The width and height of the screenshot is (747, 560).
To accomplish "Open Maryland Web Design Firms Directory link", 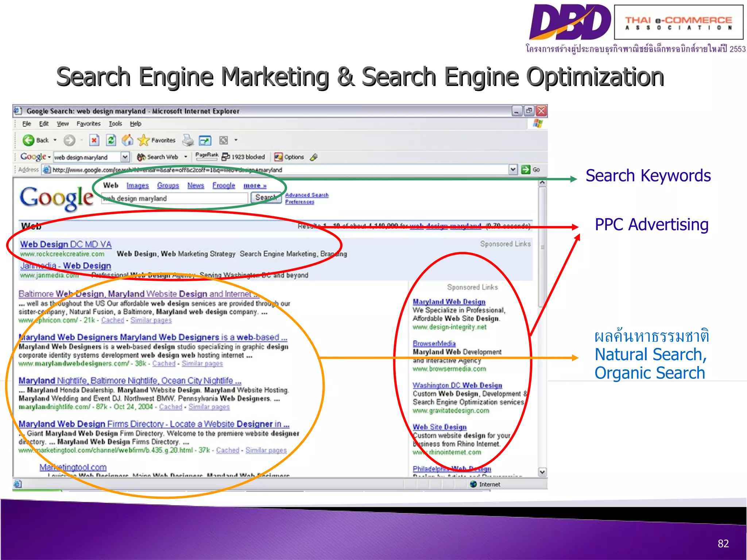I will pyautogui.click(x=154, y=424).
